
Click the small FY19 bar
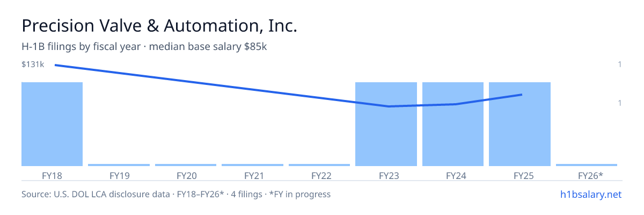tap(119, 165)
